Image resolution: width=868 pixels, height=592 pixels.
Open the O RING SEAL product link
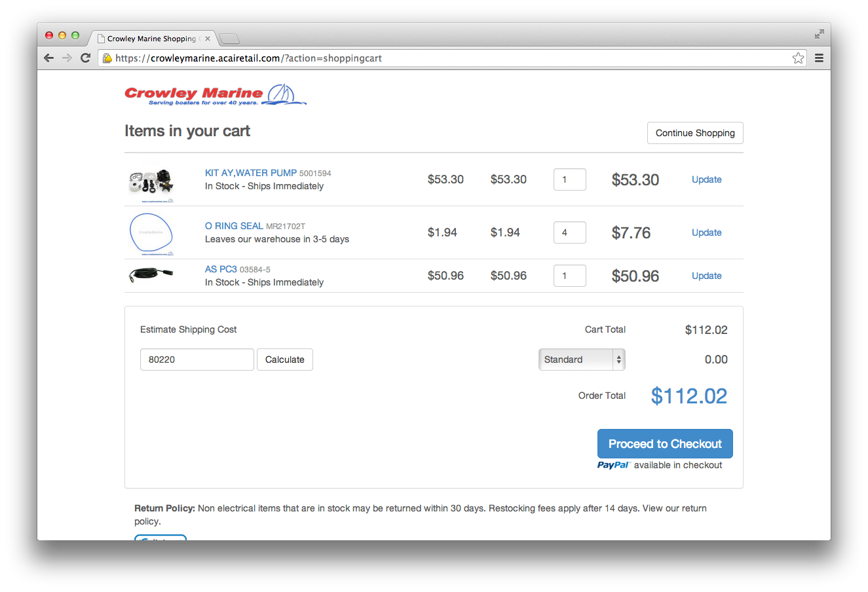coord(234,226)
